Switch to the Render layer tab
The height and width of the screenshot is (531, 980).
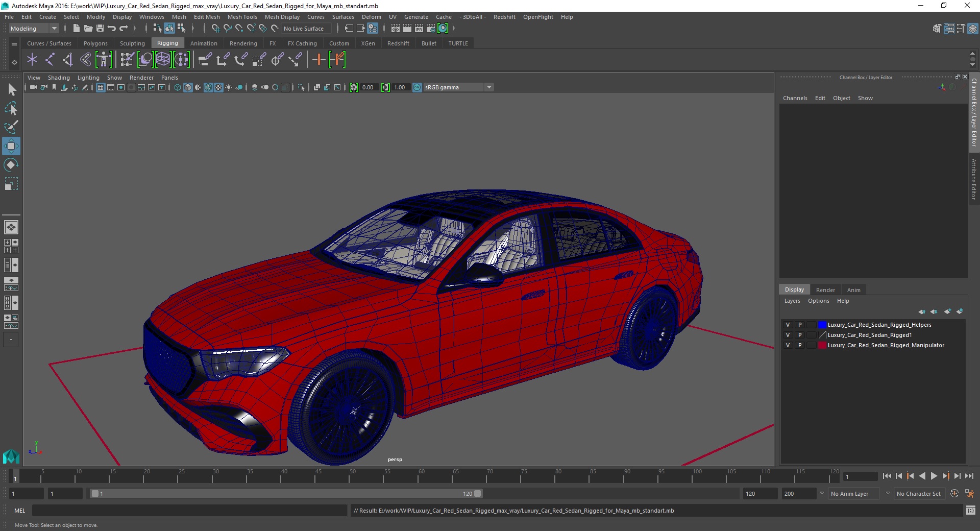click(x=825, y=290)
